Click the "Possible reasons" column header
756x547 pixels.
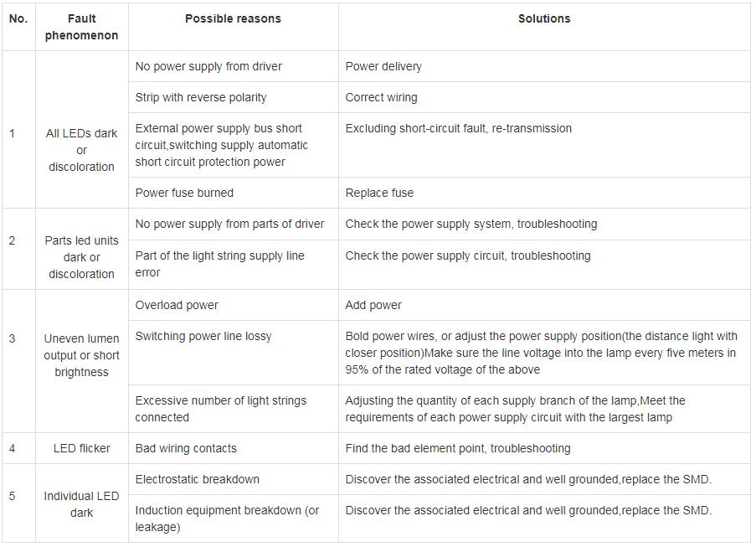(x=233, y=18)
